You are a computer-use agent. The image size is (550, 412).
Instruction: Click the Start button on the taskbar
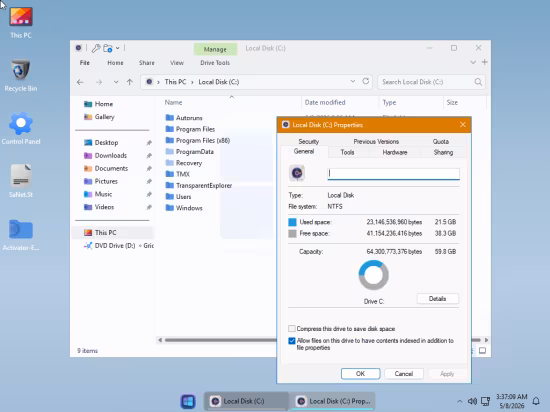pos(188,401)
